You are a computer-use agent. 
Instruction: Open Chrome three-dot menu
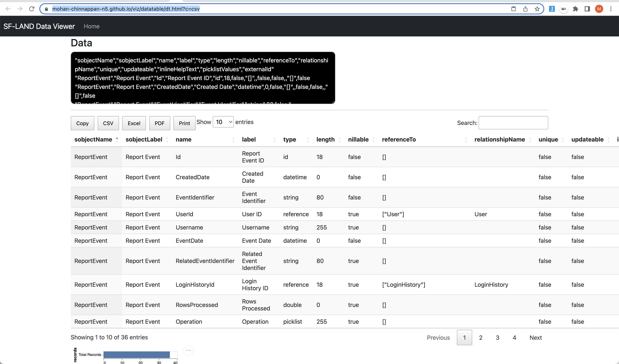[x=611, y=9]
